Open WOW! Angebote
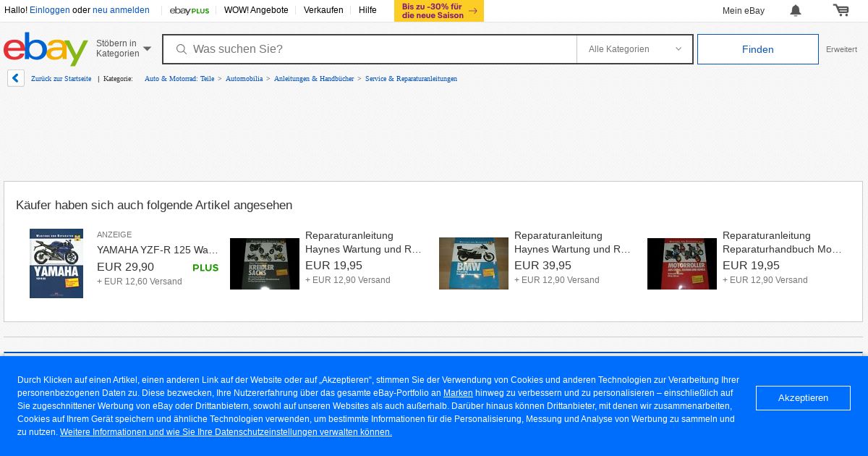The height and width of the screenshot is (456, 868). click(x=256, y=10)
